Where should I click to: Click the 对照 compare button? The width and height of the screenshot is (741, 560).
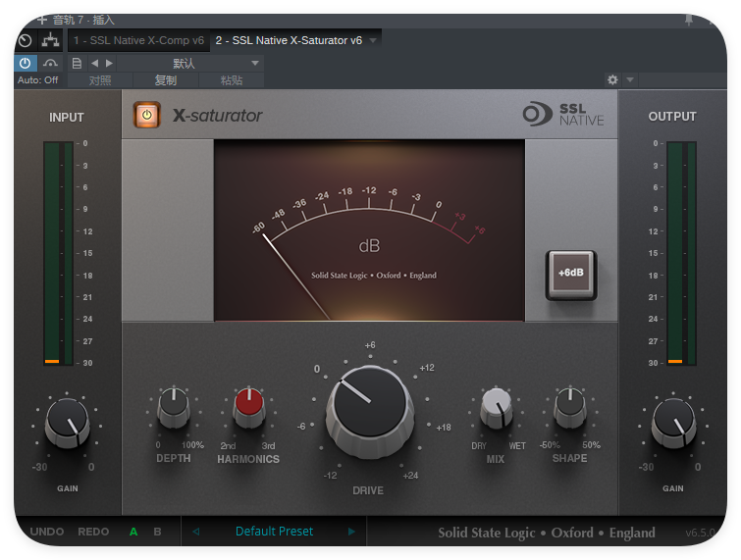point(100,80)
